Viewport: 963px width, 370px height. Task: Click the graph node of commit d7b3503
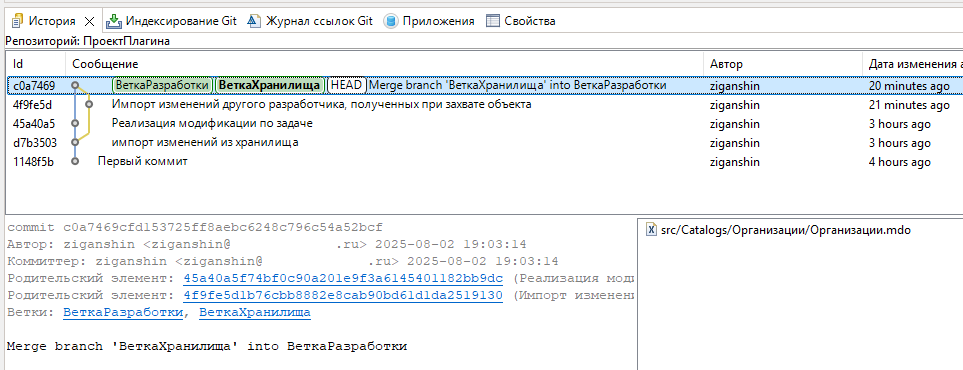[x=75, y=143]
